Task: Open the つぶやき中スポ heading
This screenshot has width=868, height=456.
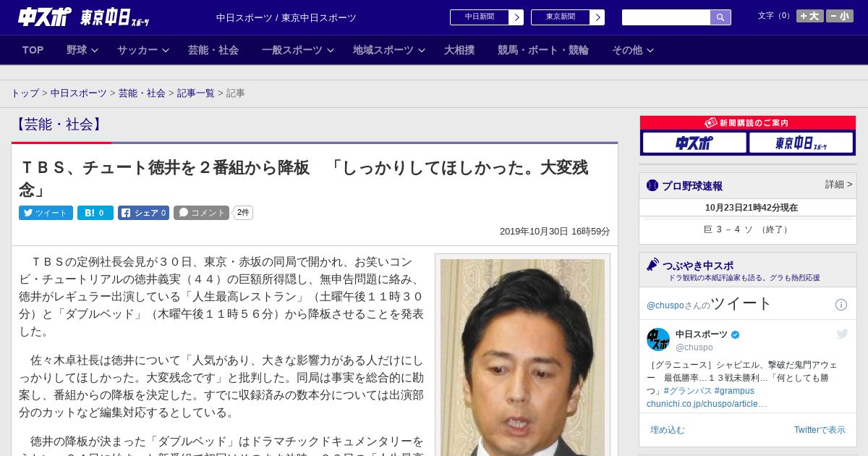Action: coord(697,266)
